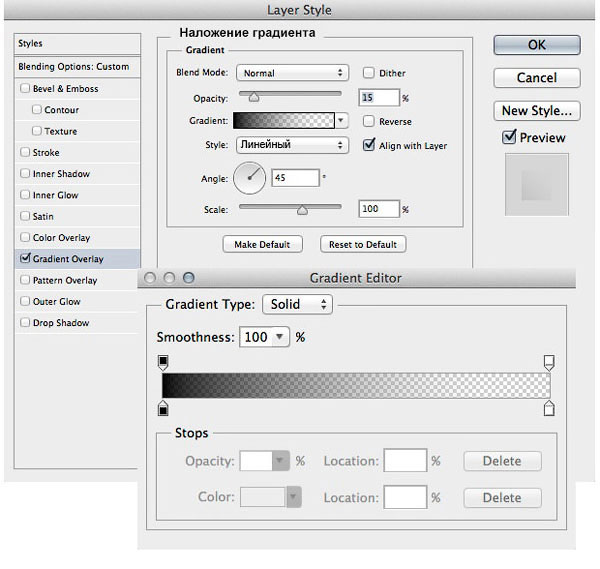
Task: Open the Blend Mode dropdown
Action: [292, 73]
